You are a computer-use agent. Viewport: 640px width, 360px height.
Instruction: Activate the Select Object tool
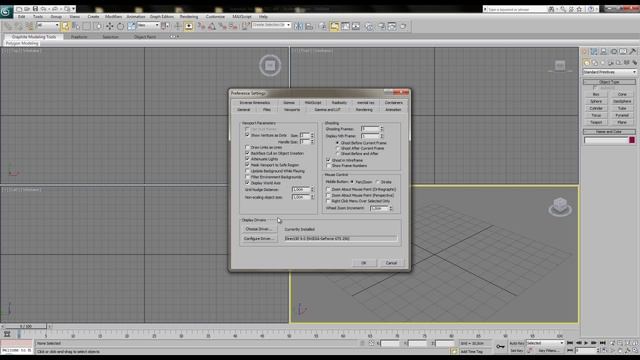[65, 26]
